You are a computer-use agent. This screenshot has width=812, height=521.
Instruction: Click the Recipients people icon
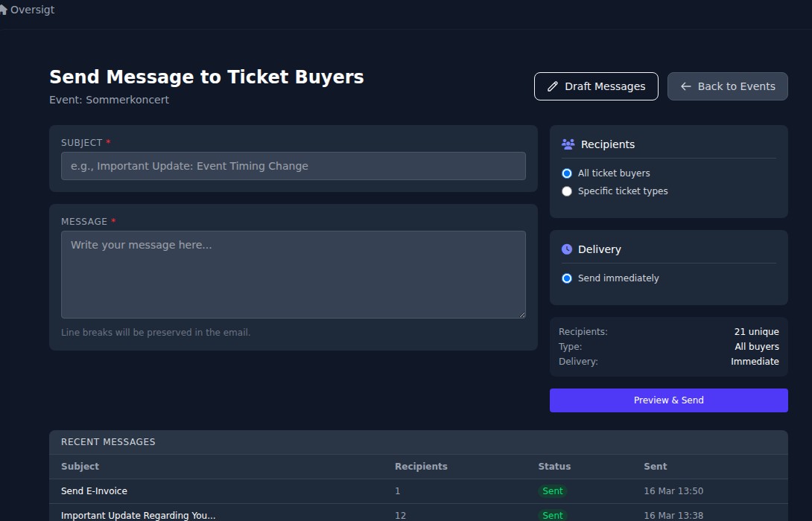[568, 144]
